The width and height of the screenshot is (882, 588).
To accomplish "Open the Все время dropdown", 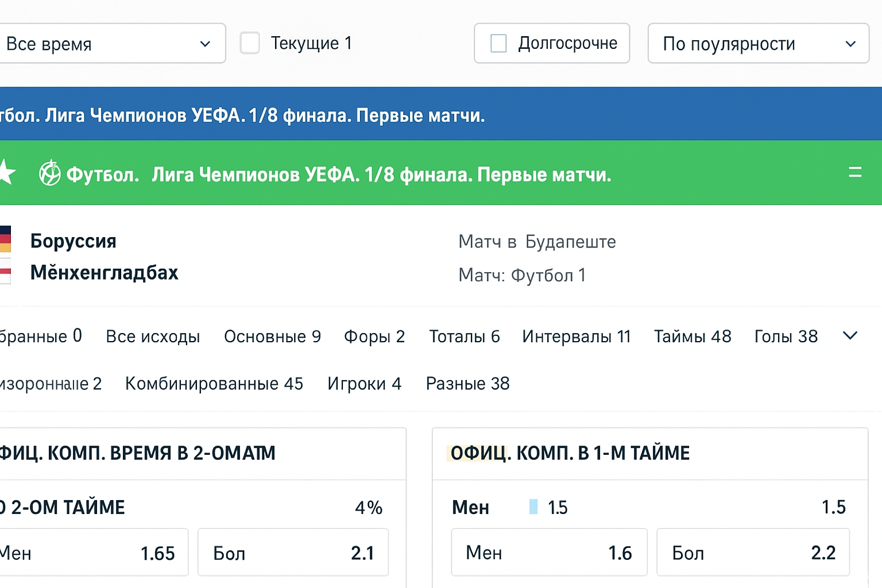I will pyautogui.click(x=113, y=43).
